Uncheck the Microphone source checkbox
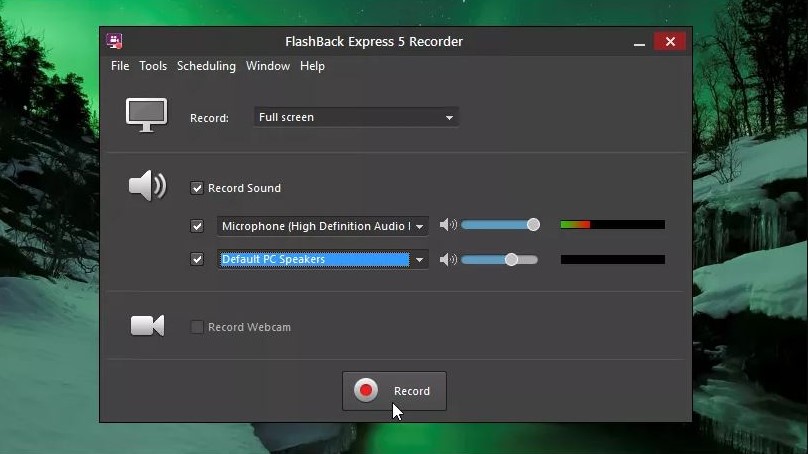The image size is (808, 454). tap(197, 226)
